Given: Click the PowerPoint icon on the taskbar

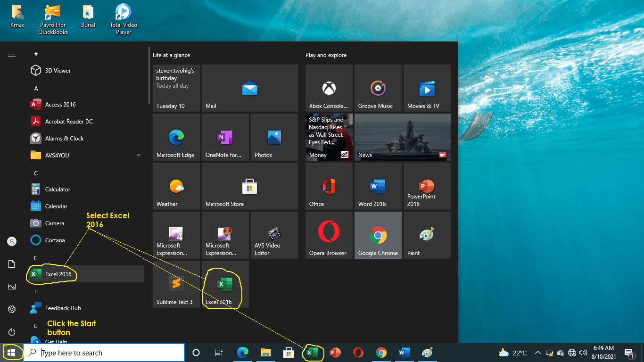Looking at the screenshot, I should point(335,353).
